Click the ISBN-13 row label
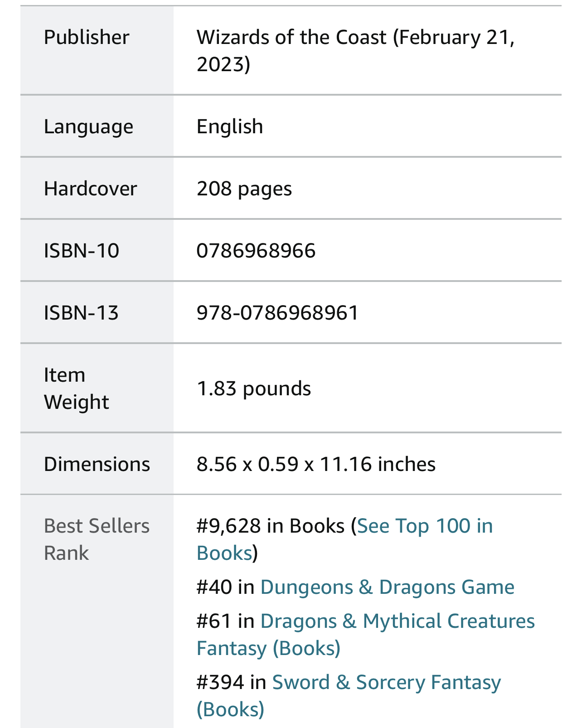Viewport: 582px width, 728px height. [81, 313]
